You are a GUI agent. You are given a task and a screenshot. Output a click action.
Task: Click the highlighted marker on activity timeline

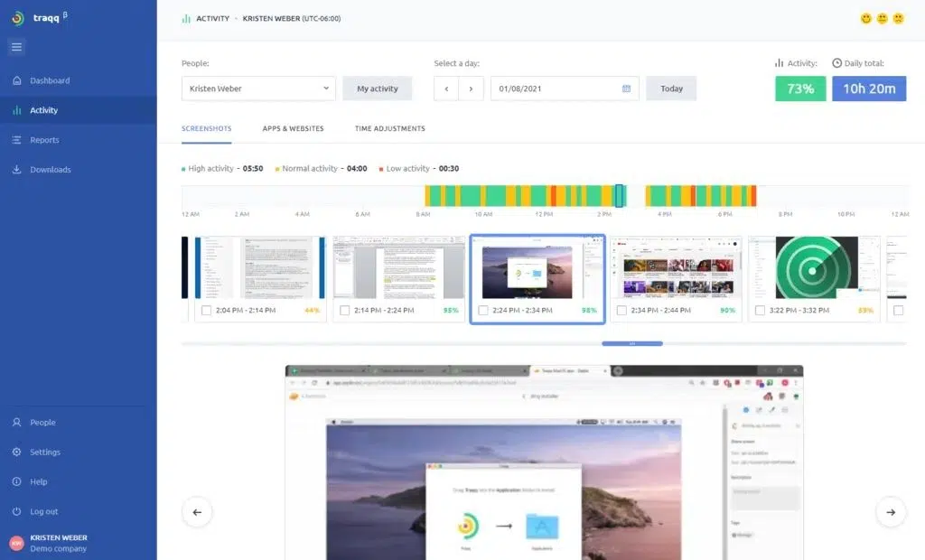tap(619, 195)
